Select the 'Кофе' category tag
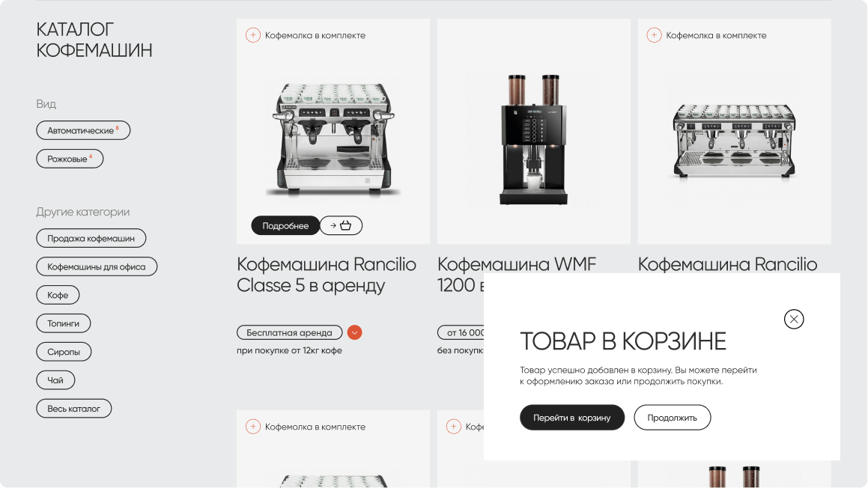The image size is (868, 488). (58, 295)
